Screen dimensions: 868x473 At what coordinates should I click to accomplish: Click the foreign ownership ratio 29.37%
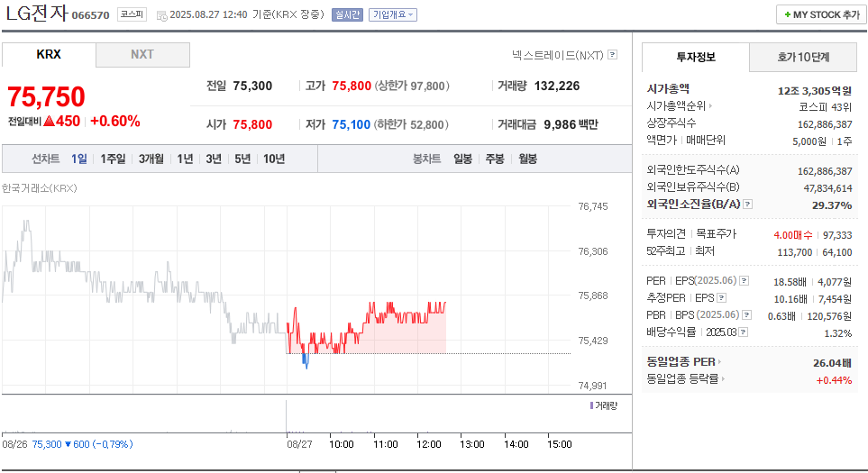[832, 205]
